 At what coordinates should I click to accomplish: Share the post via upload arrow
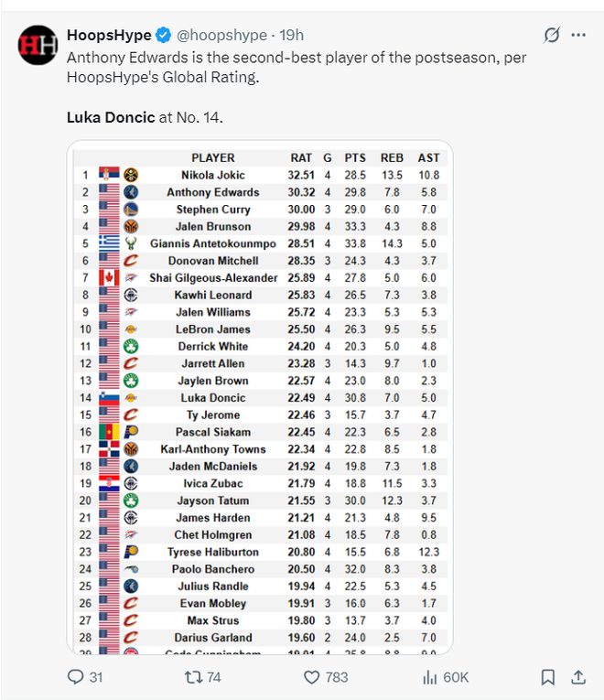click(578, 677)
